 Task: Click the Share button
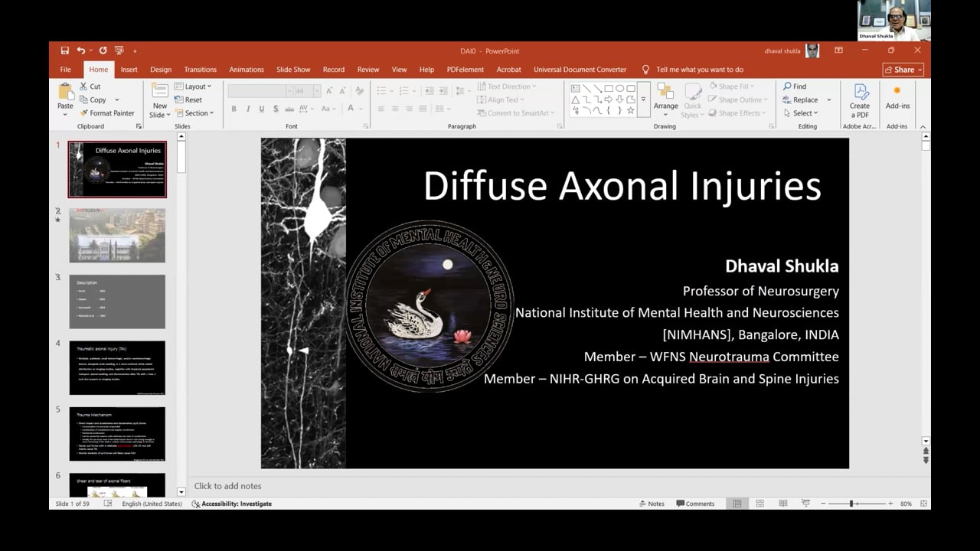(x=903, y=70)
